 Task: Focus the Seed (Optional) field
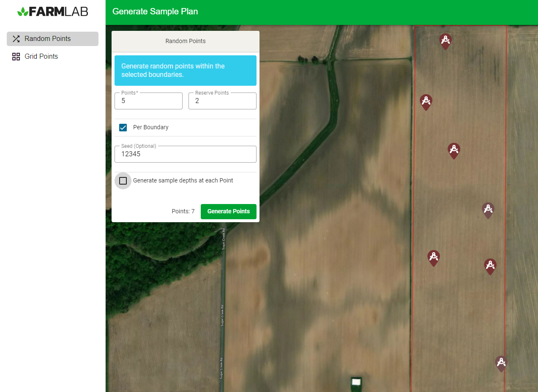(x=186, y=155)
